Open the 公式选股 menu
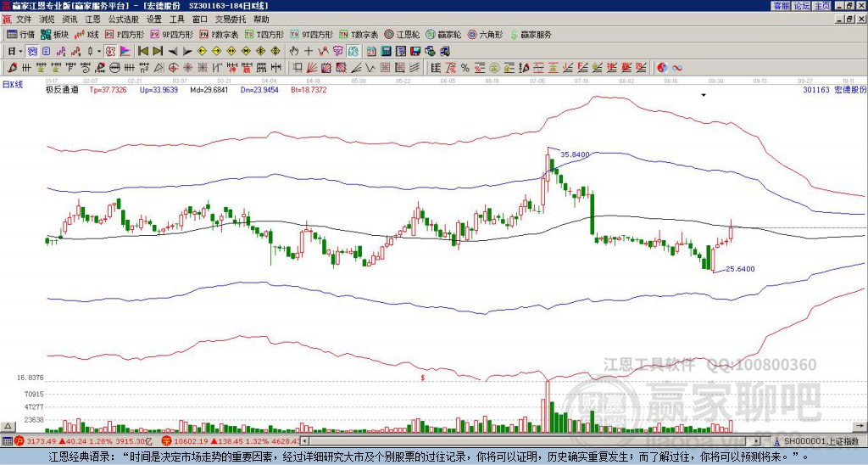This screenshot has width=868, height=465. coord(124,20)
